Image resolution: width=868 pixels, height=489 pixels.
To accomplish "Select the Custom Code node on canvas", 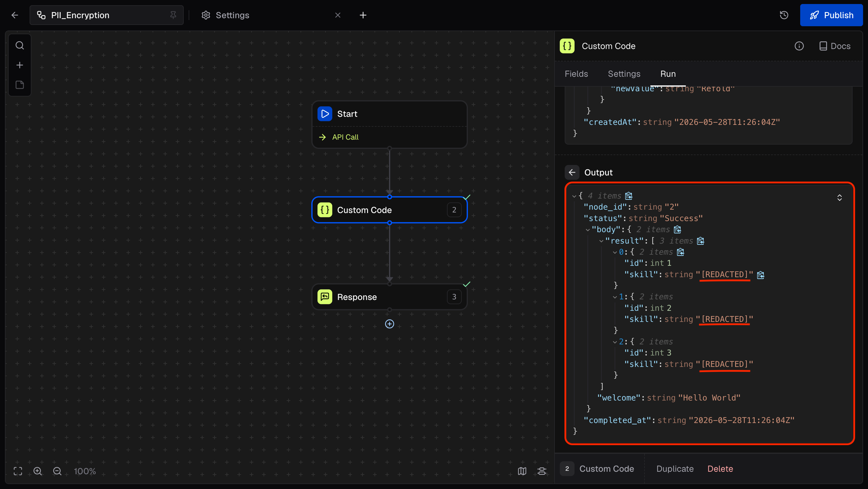I will coord(389,210).
